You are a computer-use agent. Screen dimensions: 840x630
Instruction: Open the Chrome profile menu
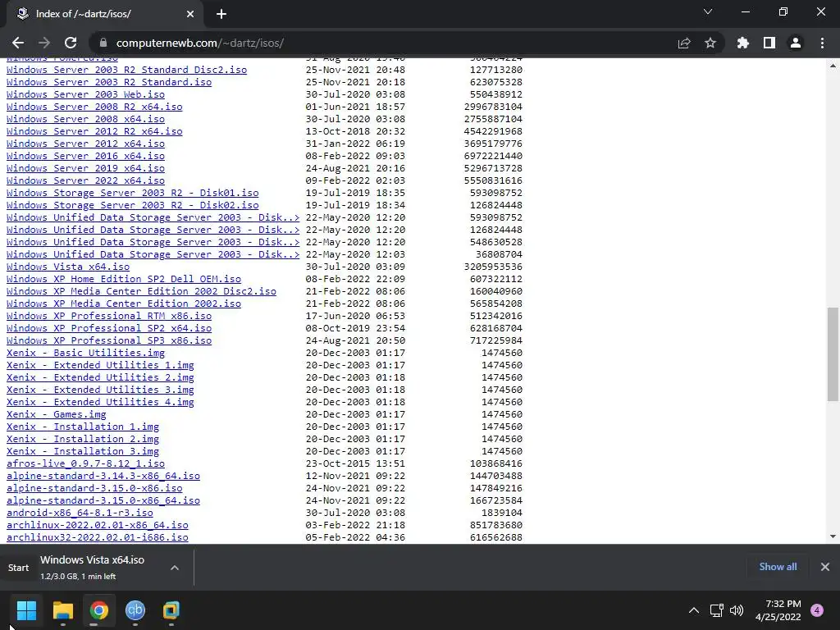[x=796, y=43]
